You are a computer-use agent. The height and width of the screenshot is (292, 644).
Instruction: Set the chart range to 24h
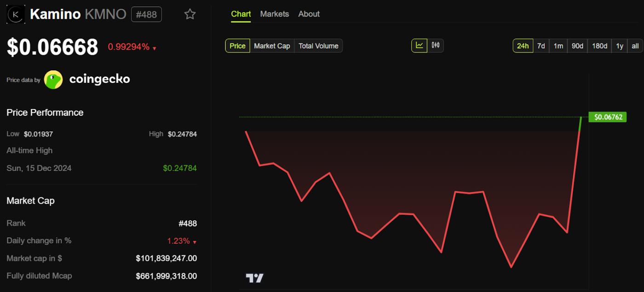pyautogui.click(x=523, y=46)
